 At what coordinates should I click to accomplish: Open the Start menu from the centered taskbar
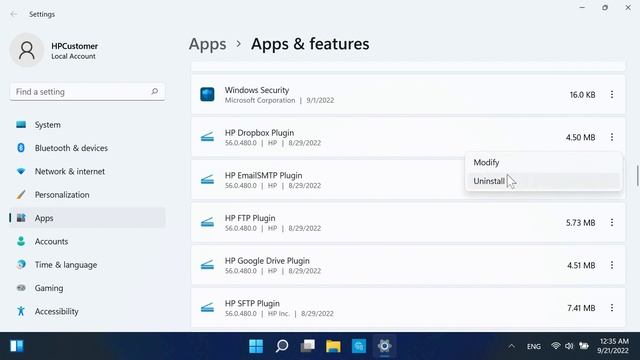coord(256,347)
